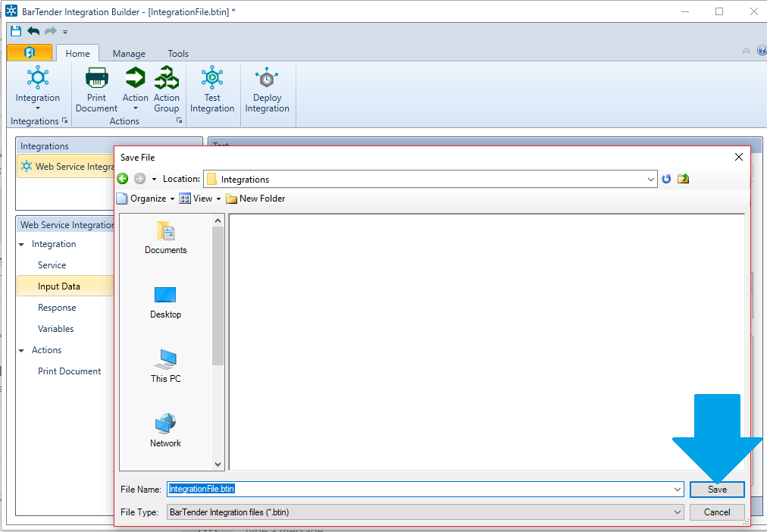This screenshot has width=767, height=532.
Task: Create a New Folder
Action: point(255,199)
